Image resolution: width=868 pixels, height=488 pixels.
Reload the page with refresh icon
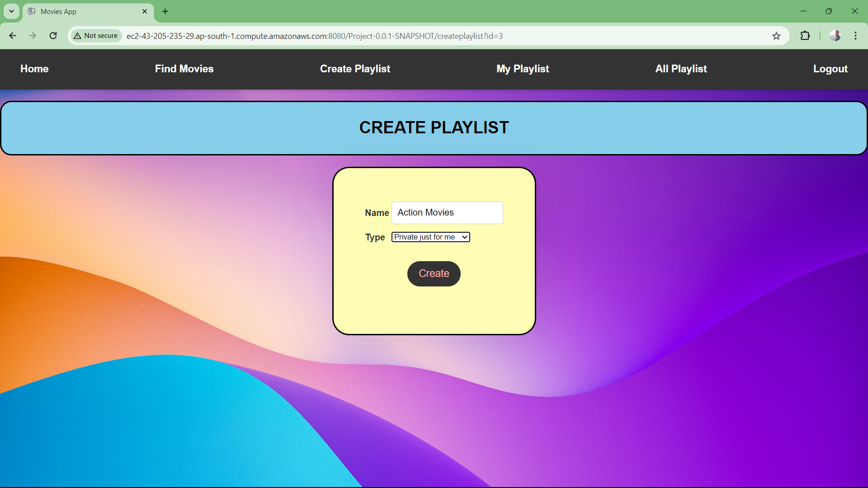[x=53, y=36]
